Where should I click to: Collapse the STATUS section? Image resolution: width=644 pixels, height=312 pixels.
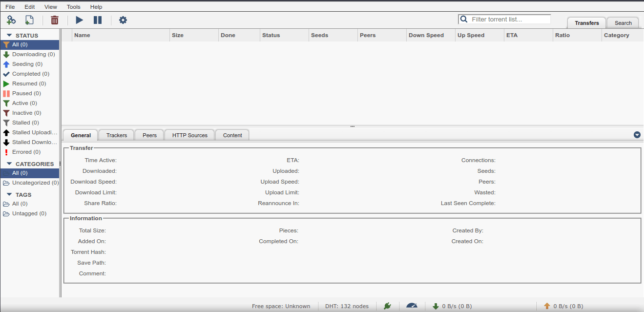coord(10,35)
